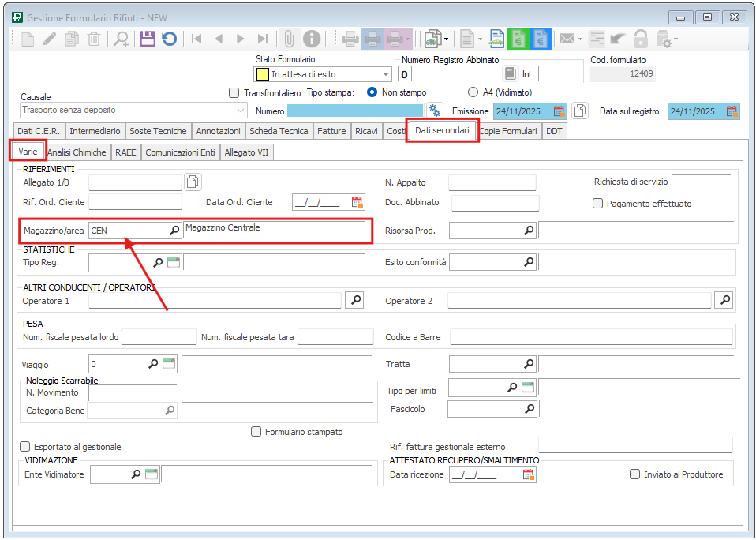Check the Inviato al Produttore box
The image size is (756, 540).
point(635,474)
